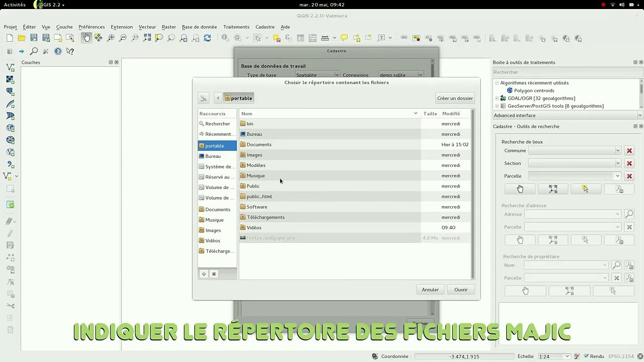This screenshot has height=362, width=644.
Task: Collapse the Algorithmes récemment utilisés node
Action: (497, 83)
